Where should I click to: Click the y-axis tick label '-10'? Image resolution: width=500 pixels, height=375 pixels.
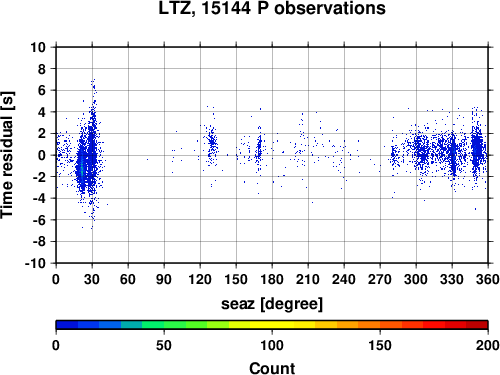(x=35, y=263)
